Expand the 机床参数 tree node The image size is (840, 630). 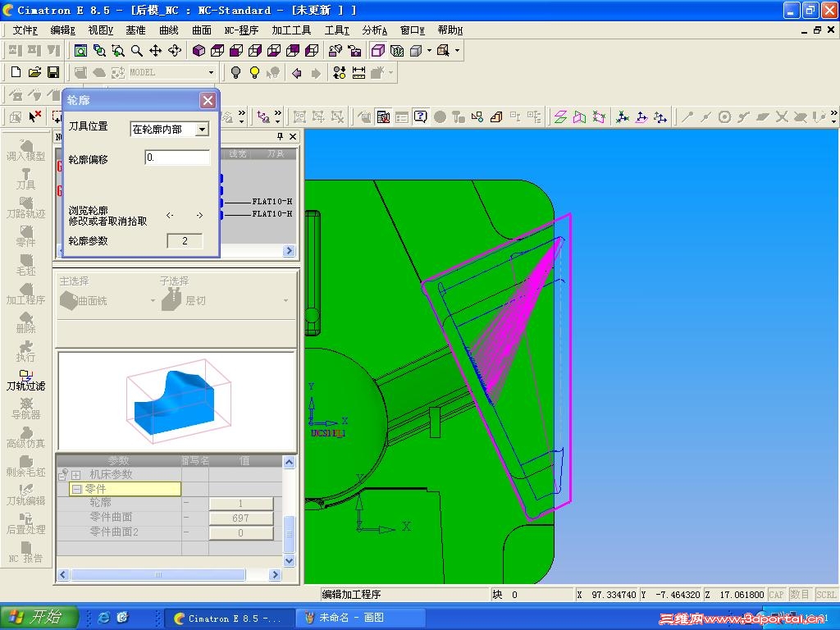76,475
